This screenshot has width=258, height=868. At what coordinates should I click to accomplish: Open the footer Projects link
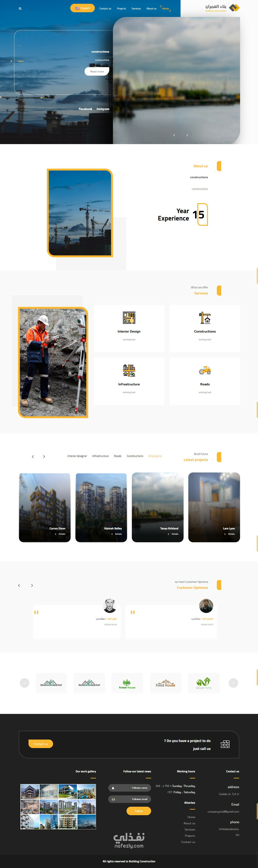pos(190,836)
